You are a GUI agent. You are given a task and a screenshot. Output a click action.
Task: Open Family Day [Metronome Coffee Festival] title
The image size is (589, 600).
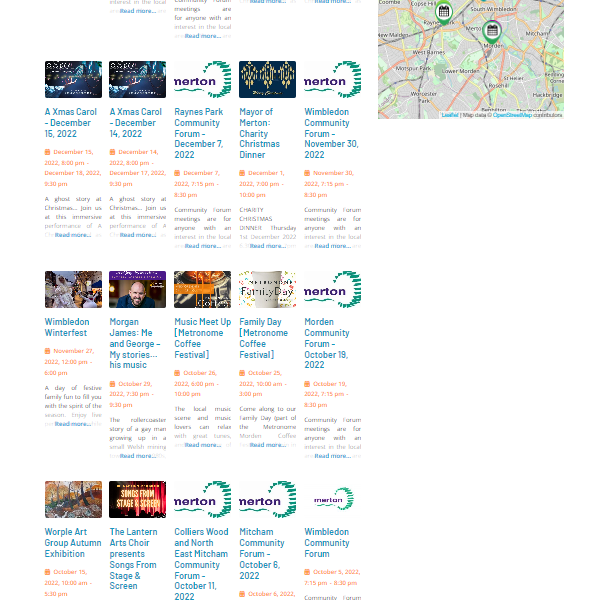pos(264,338)
